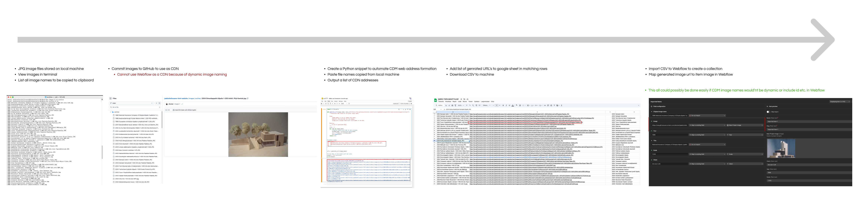868x207 pixels.
Task: Click the archive breadcrumb link on GitHub
Action: 198,98
